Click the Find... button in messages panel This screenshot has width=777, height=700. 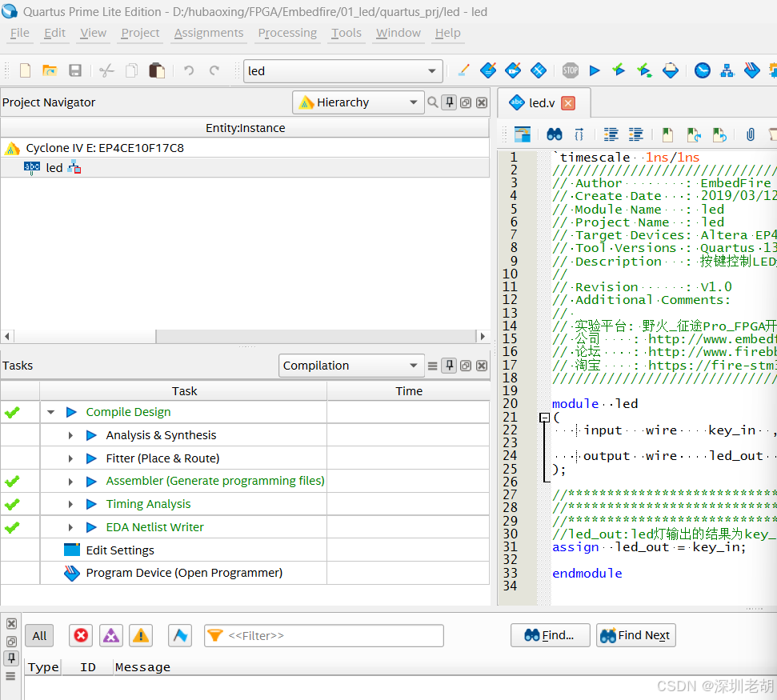(550, 635)
